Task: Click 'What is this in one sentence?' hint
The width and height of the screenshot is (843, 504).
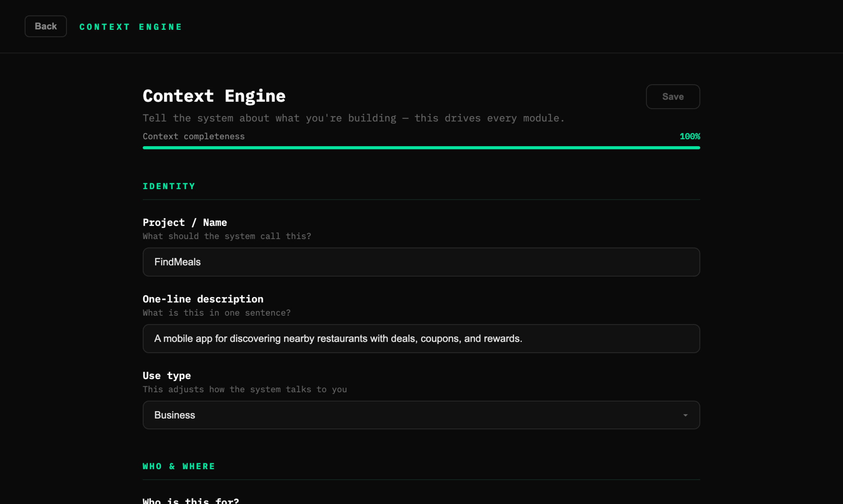Action: (x=216, y=313)
